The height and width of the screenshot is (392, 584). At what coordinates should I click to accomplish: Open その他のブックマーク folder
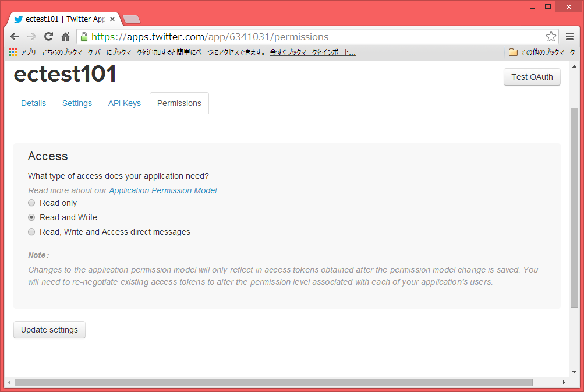[542, 52]
